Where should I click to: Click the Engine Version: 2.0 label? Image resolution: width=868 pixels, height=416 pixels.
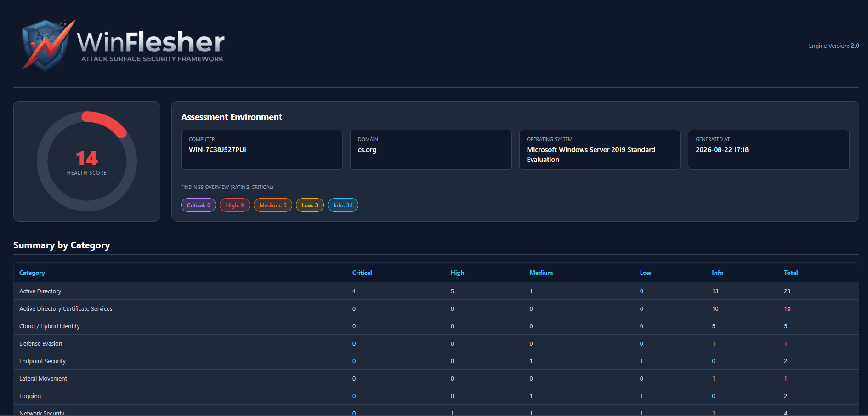(x=834, y=46)
